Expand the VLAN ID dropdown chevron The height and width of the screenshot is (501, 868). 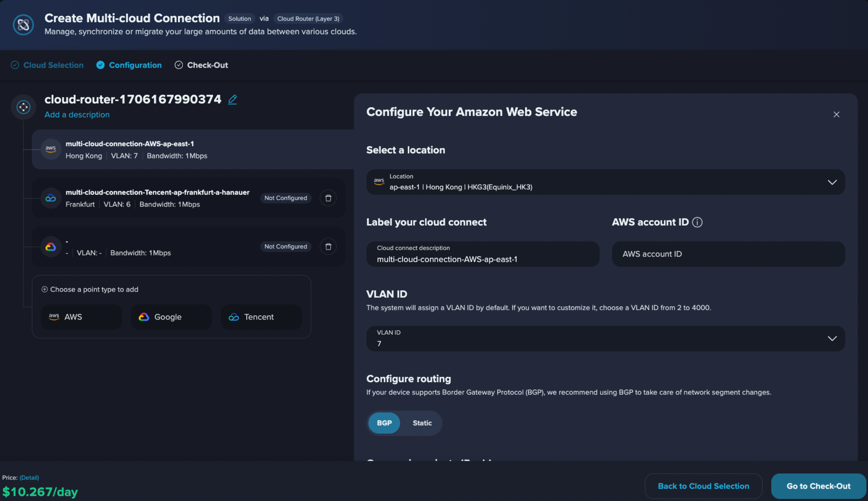point(832,338)
